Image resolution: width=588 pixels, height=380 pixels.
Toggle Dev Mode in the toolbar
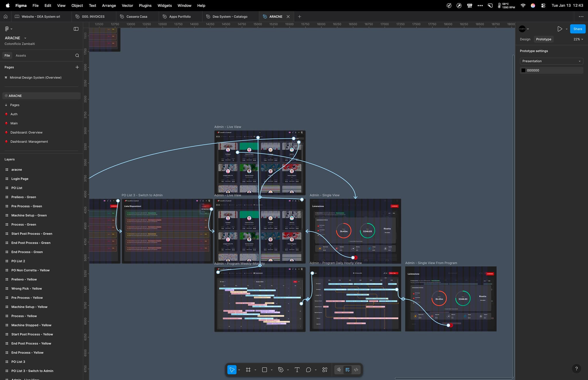click(356, 370)
